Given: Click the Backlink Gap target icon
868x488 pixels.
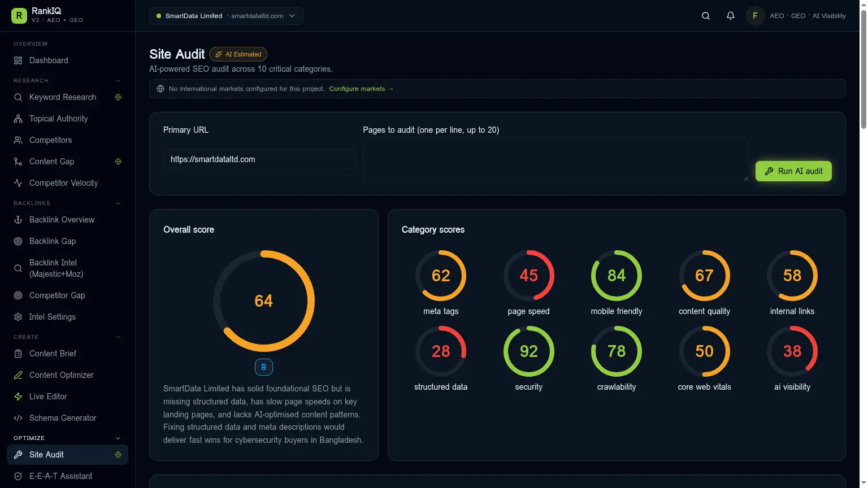Looking at the screenshot, I should (x=18, y=241).
